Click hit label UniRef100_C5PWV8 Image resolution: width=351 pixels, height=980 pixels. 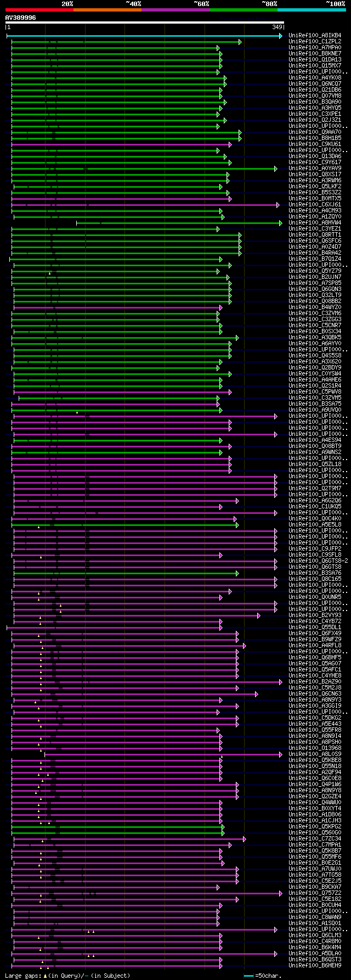pos(315,392)
